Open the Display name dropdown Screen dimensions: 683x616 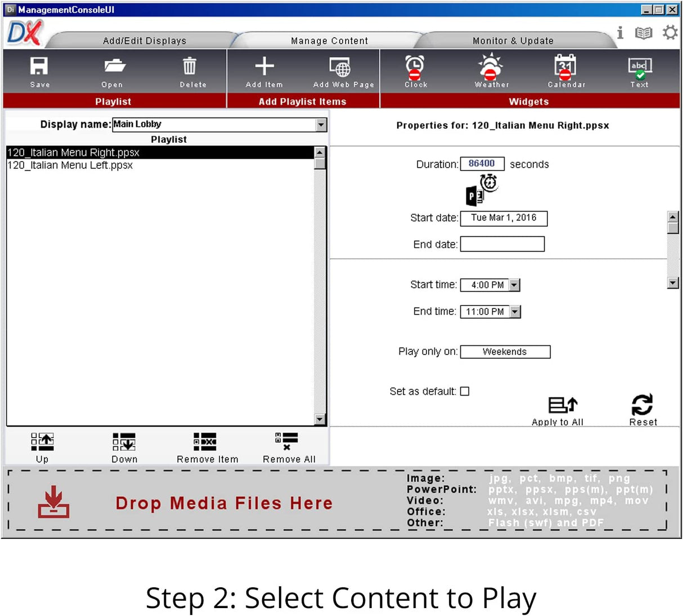tap(321, 124)
